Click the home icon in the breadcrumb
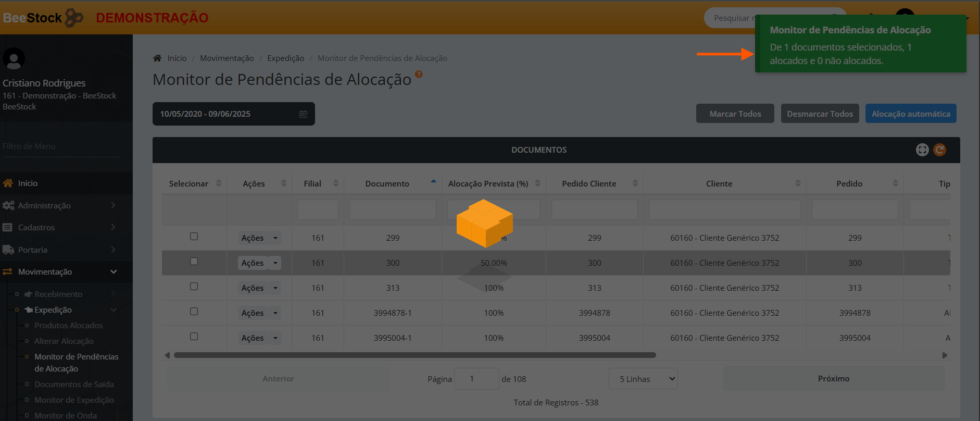 pos(157,58)
